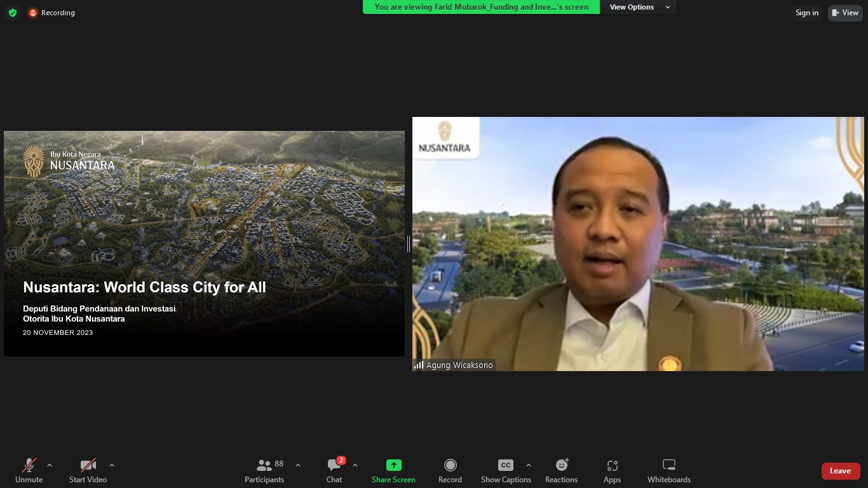Open Whiteboards
This screenshot has width=868, height=488.
668,471
